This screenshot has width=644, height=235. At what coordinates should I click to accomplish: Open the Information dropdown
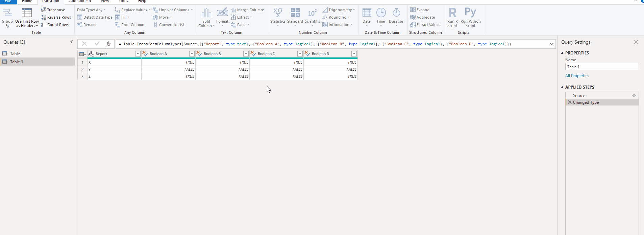pos(338,25)
